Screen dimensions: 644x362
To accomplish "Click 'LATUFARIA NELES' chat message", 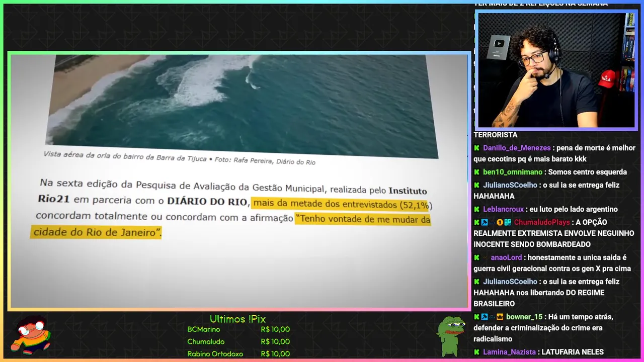I will [x=573, y=352].
